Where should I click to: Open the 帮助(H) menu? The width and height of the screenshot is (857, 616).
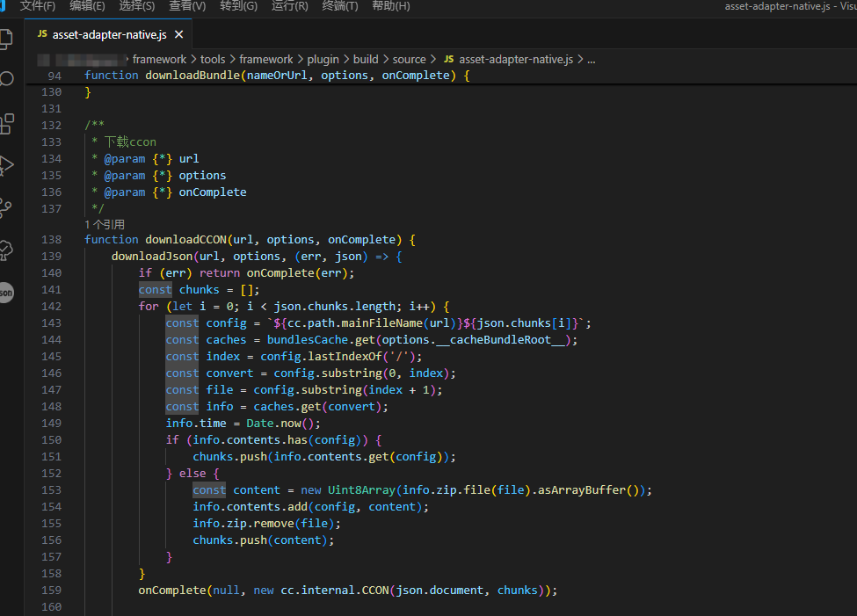tap(390, 6)
